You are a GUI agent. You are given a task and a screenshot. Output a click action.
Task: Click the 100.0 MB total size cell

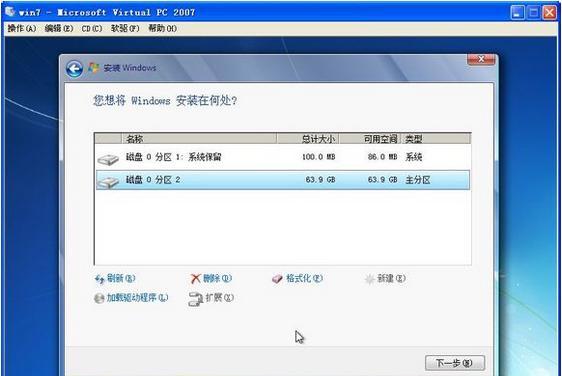click(318, 157)
